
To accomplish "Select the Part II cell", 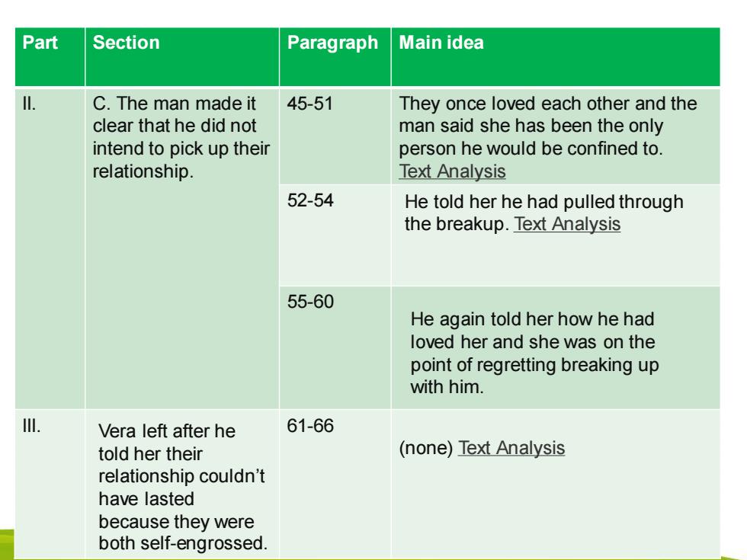I will click(50, 248).
